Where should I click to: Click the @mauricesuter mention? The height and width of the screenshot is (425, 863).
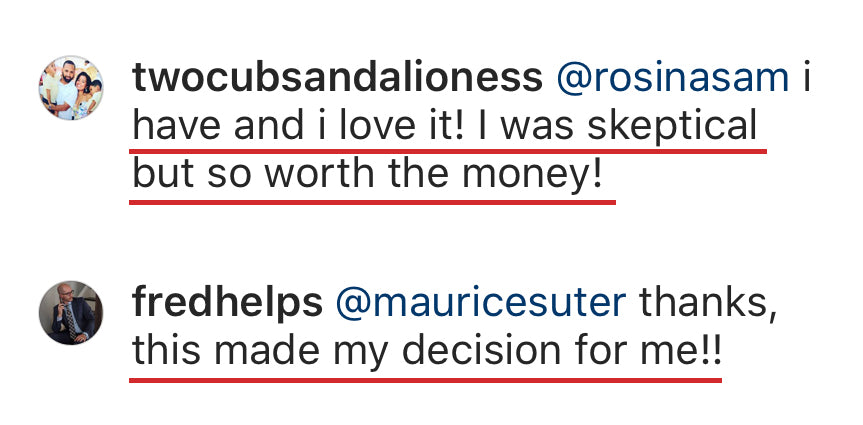pyautogui.click(x=482, y=301)
